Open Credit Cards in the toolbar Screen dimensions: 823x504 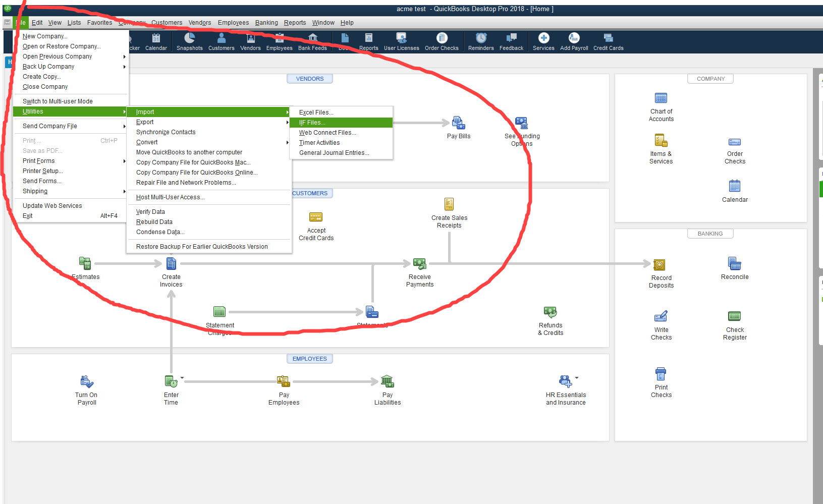[x=608, y=42]
